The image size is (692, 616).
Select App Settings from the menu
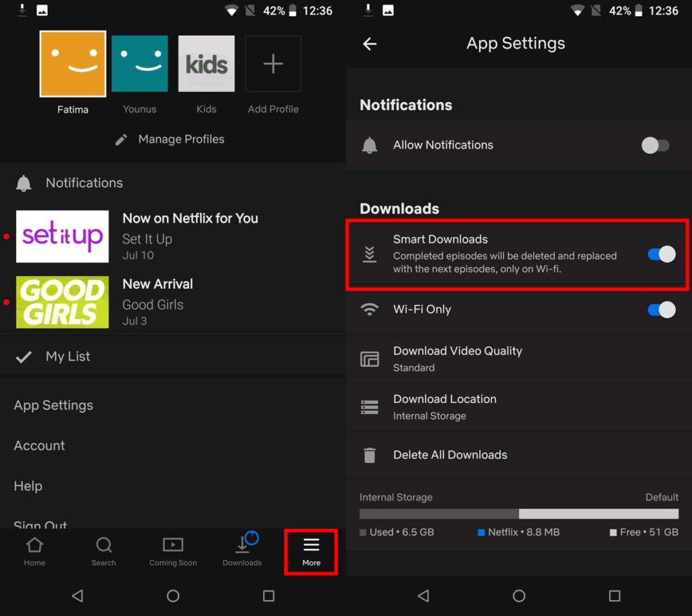[53, 405]
